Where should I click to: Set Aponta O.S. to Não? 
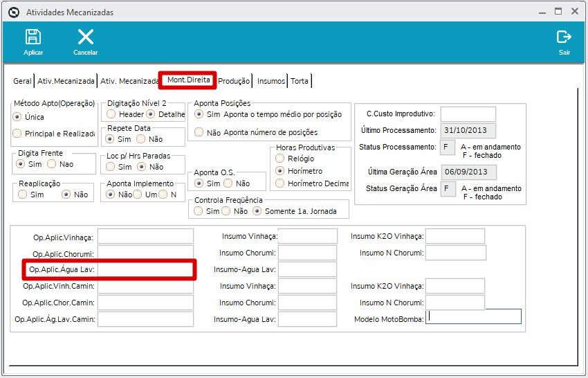tap(228, 183)
